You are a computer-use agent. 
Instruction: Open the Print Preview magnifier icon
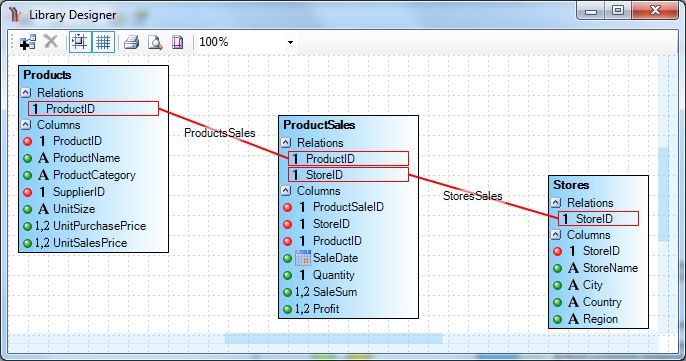tap(155, 42)
